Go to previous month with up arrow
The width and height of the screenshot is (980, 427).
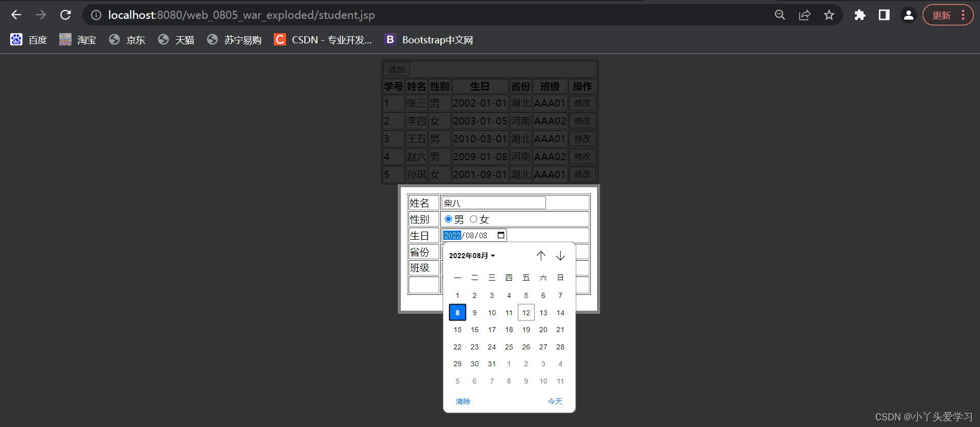pos(541,256)
